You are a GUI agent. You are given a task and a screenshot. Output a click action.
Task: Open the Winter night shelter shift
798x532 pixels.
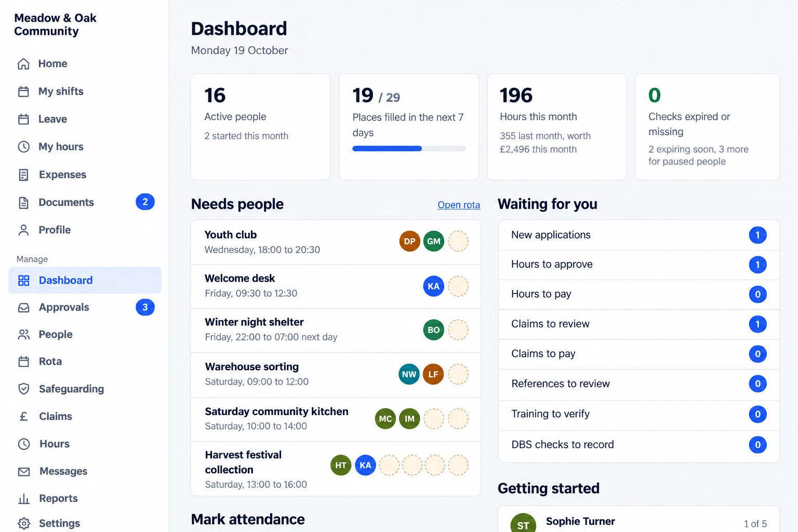coord(336,330)
